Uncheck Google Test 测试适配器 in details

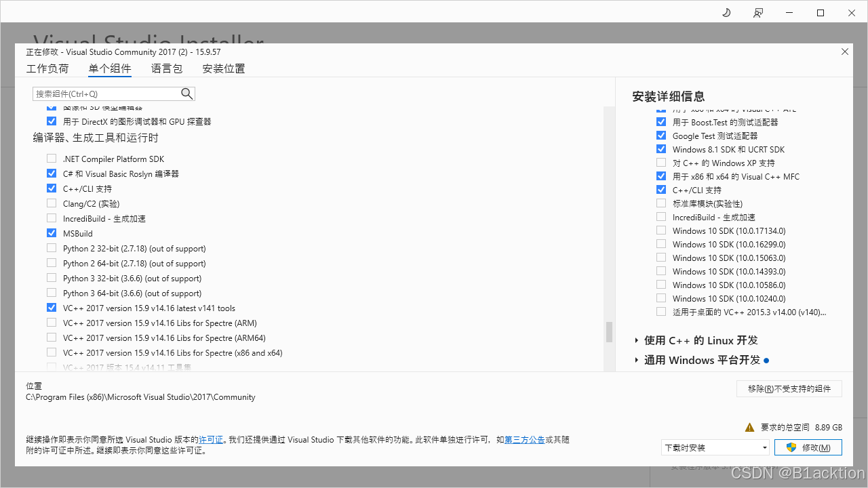[x=661, y=136]
